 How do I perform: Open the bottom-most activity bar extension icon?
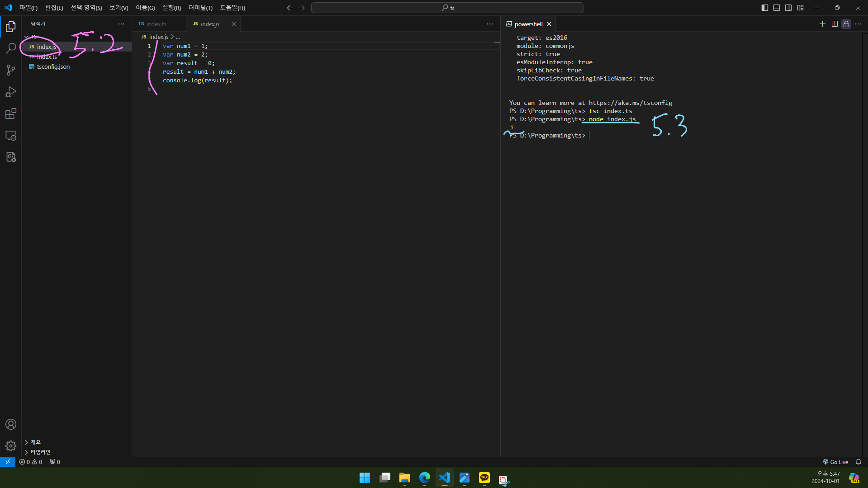click(x=11, y=157)
